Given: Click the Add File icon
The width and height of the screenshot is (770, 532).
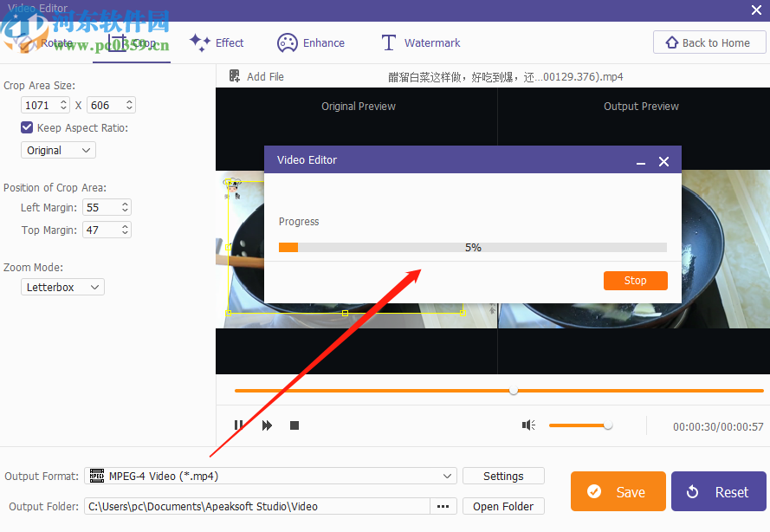Looking at the screenshot, I should point(235,76).
